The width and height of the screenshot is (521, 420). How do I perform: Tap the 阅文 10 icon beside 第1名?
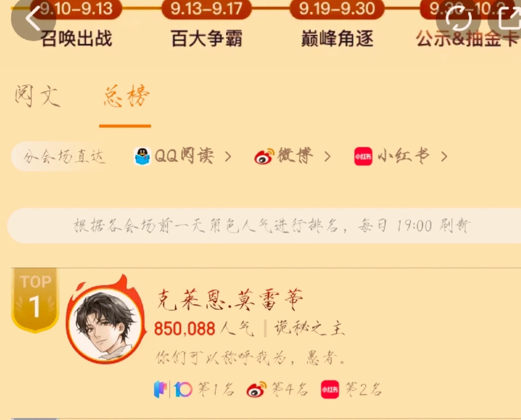173,390
